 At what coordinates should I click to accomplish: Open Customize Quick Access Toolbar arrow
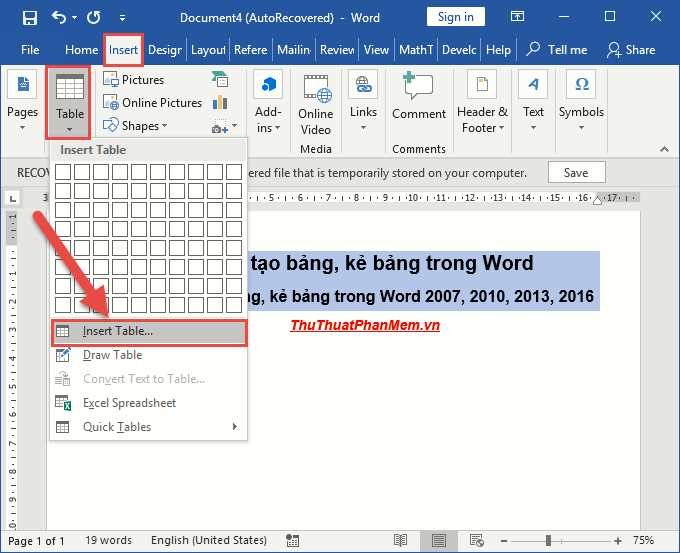[x=122, y=18]
